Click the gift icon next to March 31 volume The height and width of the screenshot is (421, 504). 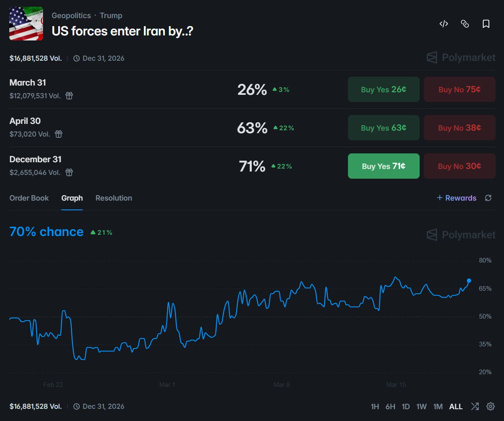pyautogui.click(x=69, y=96)
